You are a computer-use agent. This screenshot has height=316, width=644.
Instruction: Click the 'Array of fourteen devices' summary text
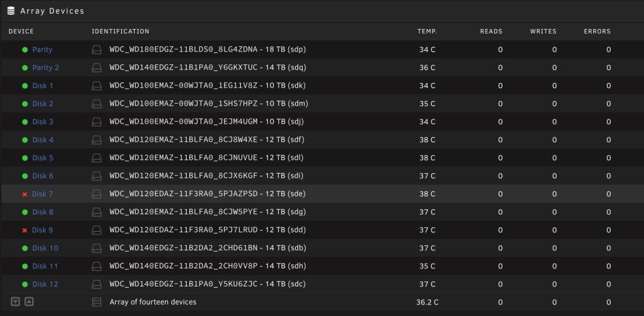tap(153, 302)
